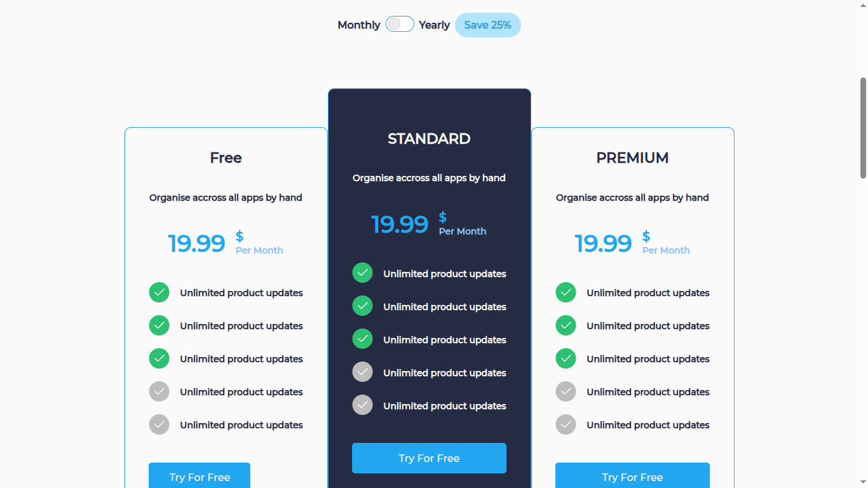
Task: Click last gray checkmark in Free plan
Action: (159, 425)
